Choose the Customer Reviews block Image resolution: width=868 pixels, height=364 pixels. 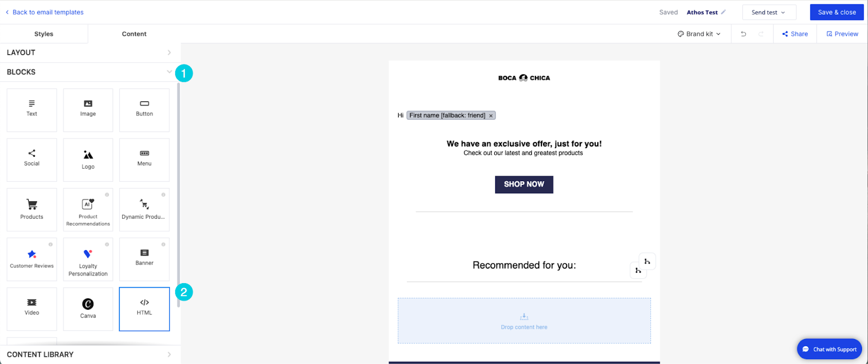(x=32, y=259)
